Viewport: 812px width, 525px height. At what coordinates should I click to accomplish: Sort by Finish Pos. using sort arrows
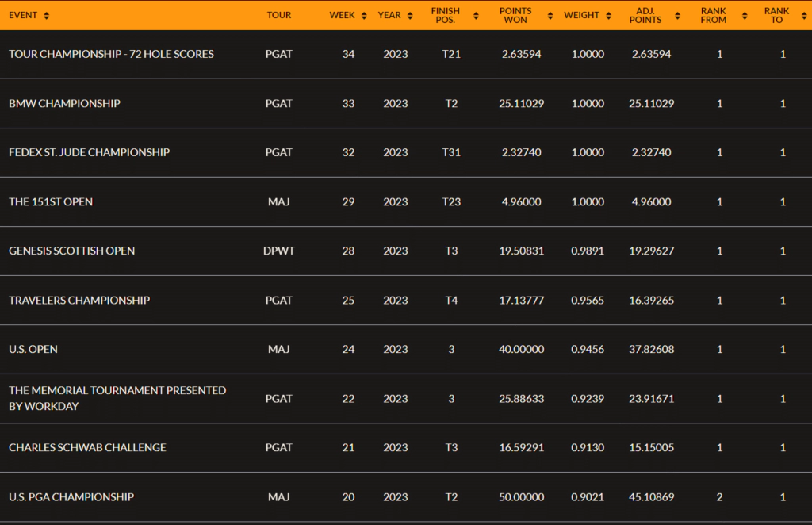click(x=476, y=16)
